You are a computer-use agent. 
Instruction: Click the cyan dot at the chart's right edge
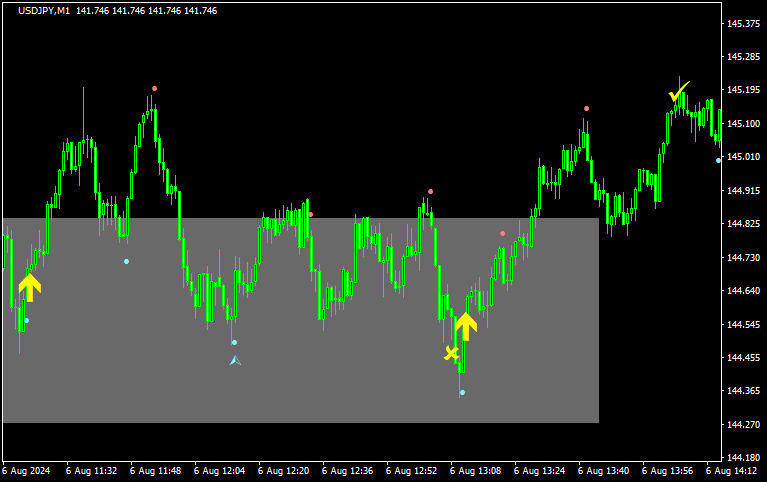point(719,160)
